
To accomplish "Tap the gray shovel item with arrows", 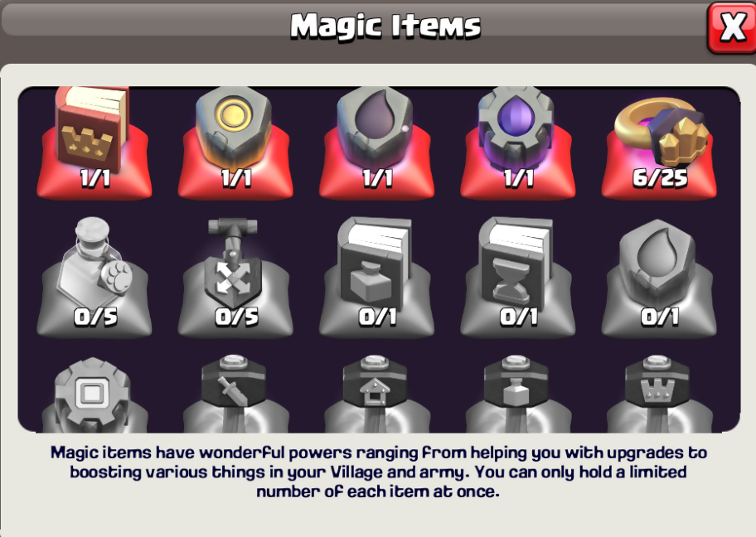I will 233,263.
